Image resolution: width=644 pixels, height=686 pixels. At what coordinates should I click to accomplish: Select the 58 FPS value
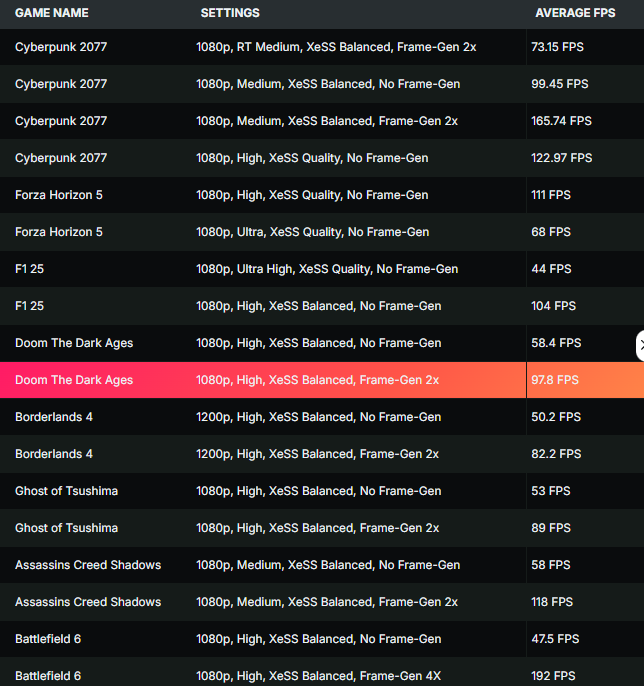click(x=551, y=565)
